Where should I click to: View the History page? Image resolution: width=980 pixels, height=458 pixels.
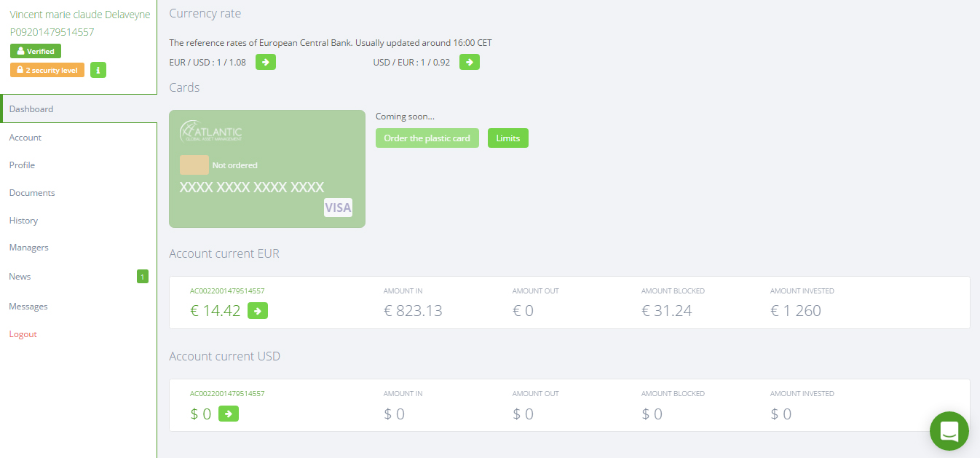point(79,221)
